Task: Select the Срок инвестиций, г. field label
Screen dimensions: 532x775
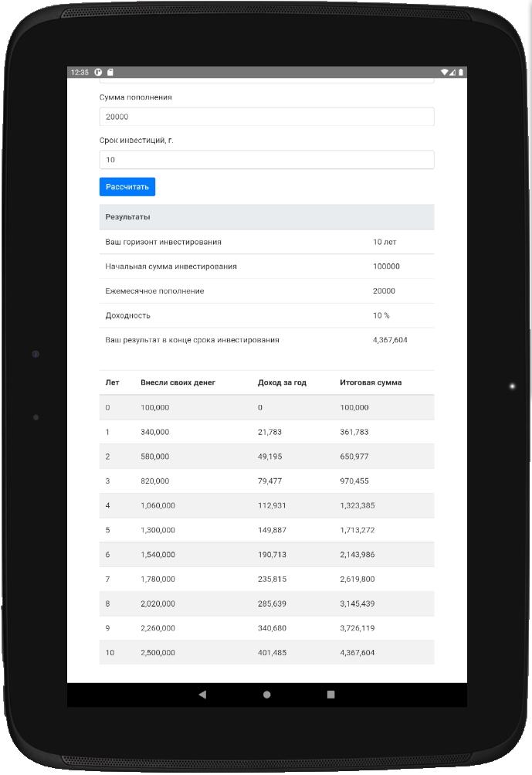Action: (x=137, y=141)
